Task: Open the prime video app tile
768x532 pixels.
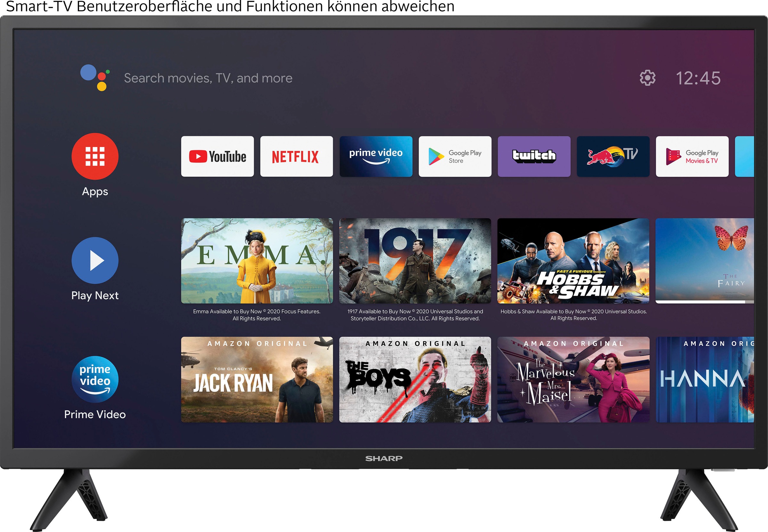Action: tap(376, 156)
